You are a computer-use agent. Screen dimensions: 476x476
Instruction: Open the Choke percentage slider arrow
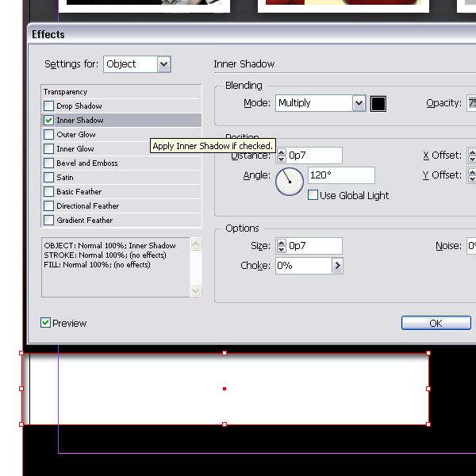click(337, 266)
